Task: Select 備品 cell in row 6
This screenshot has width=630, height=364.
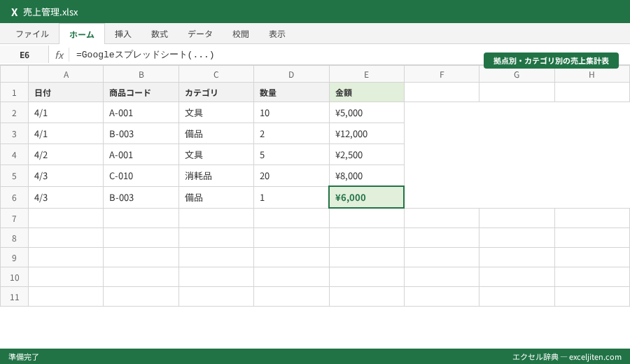Action: [216, 197]
